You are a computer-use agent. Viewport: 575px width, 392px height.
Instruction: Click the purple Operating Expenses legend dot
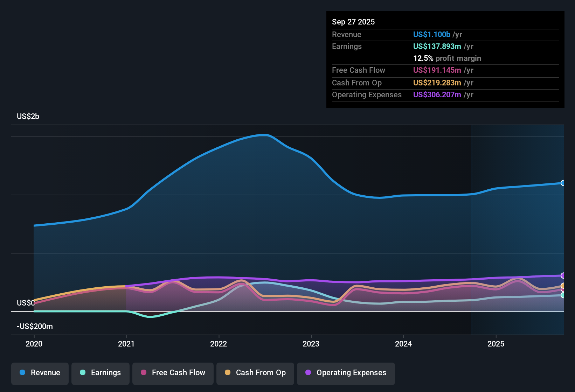[x=308, y=373]
